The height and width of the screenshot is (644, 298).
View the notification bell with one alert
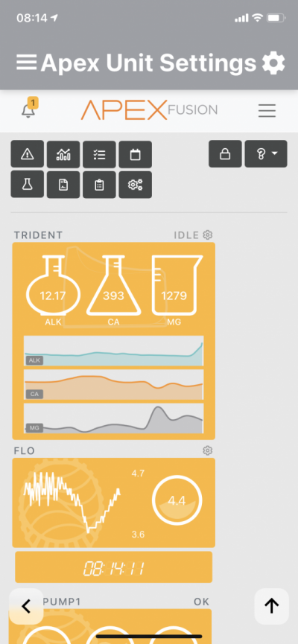coord(28,109)
